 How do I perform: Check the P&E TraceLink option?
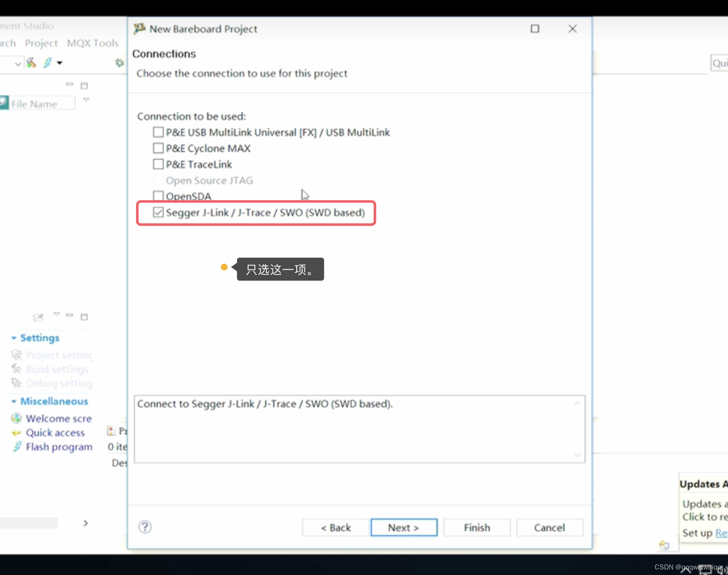158,164
